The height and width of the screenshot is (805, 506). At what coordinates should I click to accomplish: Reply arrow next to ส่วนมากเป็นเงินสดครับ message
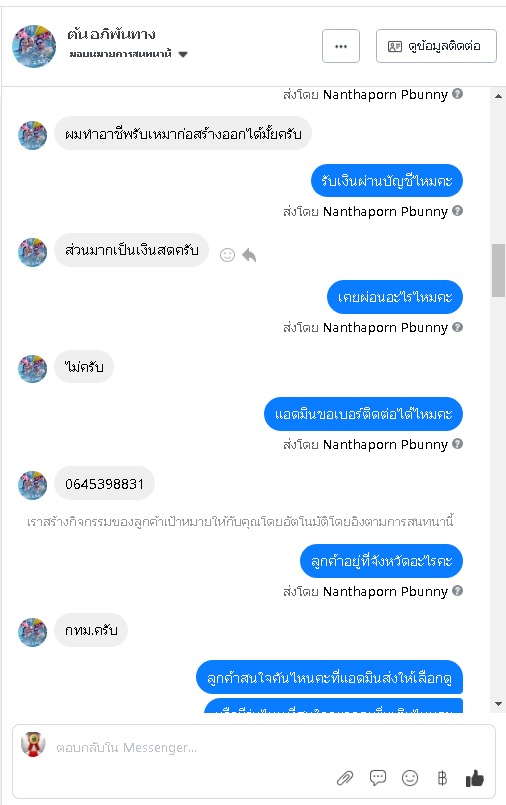pos(249,255)
